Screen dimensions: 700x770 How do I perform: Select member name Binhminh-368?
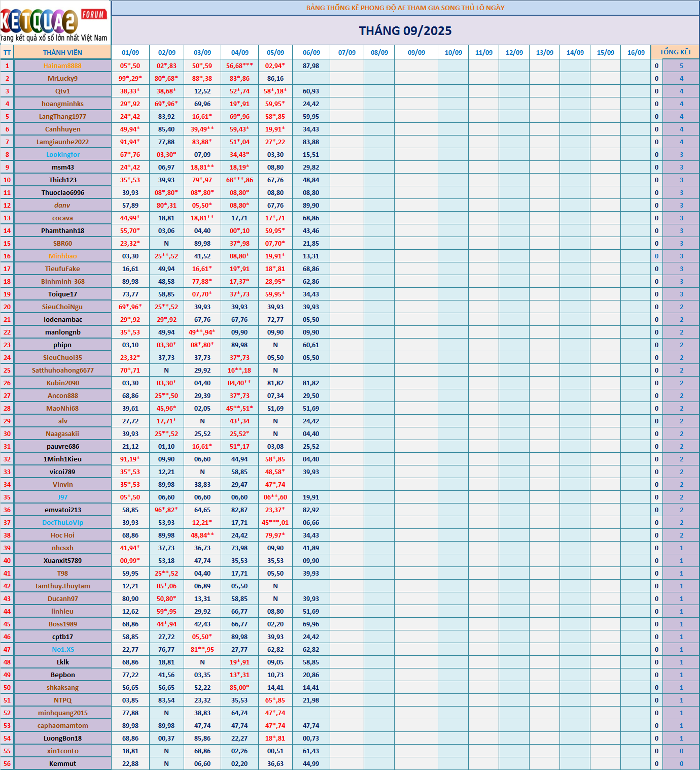click(x=63, y=281)
